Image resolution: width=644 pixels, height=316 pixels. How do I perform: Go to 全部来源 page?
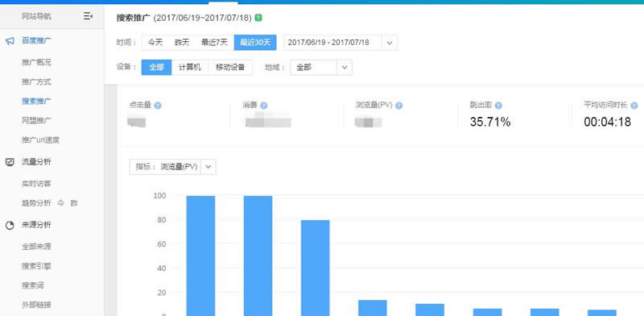coord(36,247)
